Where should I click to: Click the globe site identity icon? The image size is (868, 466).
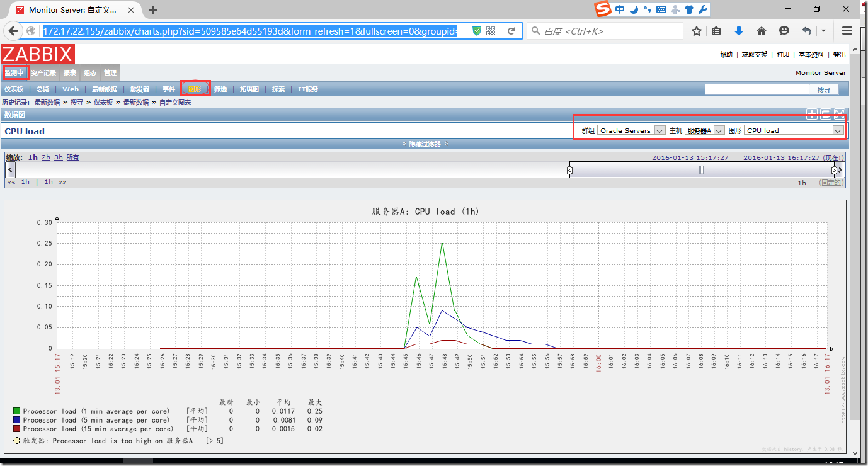pyautogui.click(x=31, y=31)
